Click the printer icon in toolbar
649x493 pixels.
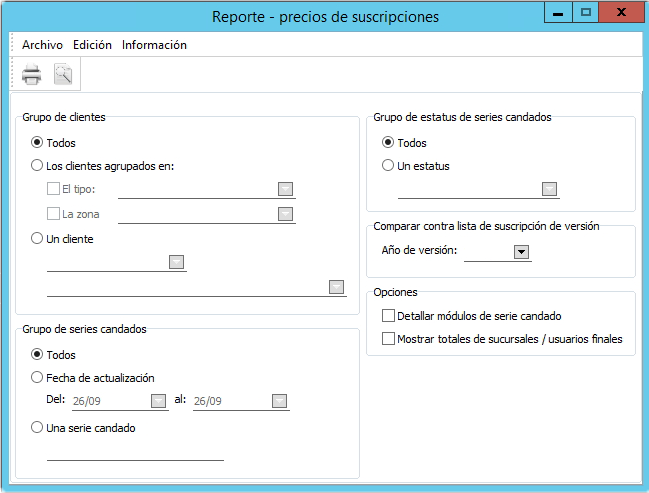pyautogui.click(x=31, y=74)
